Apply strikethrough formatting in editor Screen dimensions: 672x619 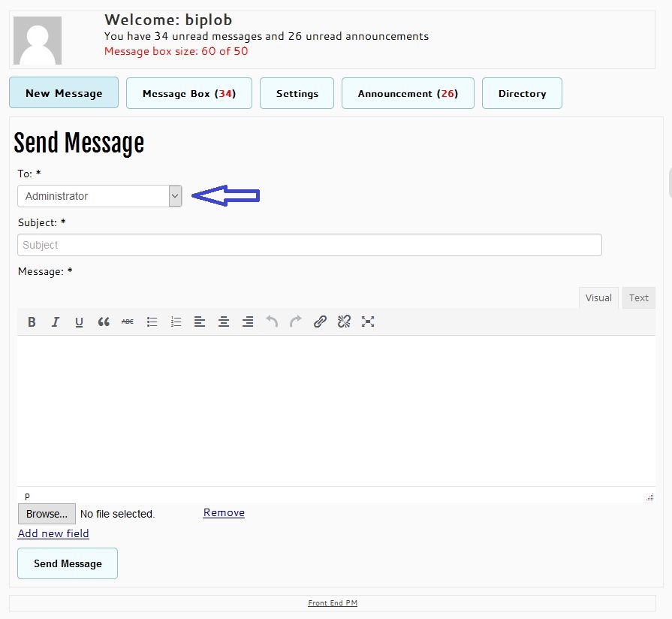[x=128, y=322]
